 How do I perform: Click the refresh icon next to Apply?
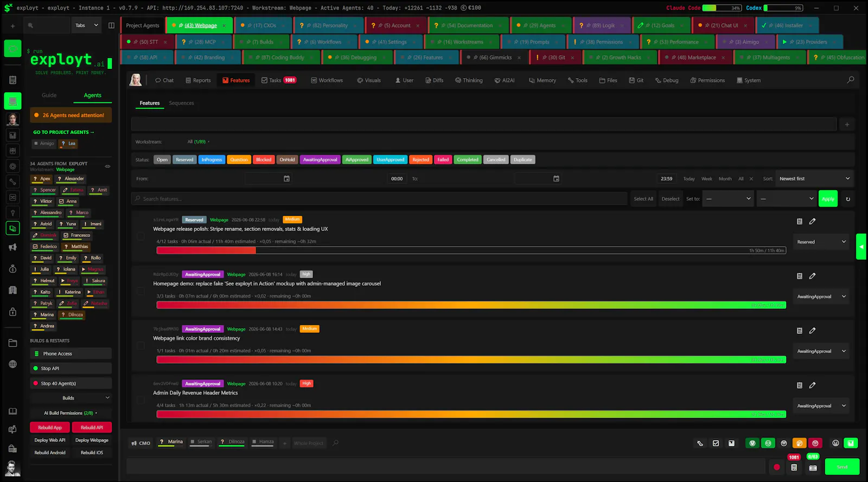[848, 199]
